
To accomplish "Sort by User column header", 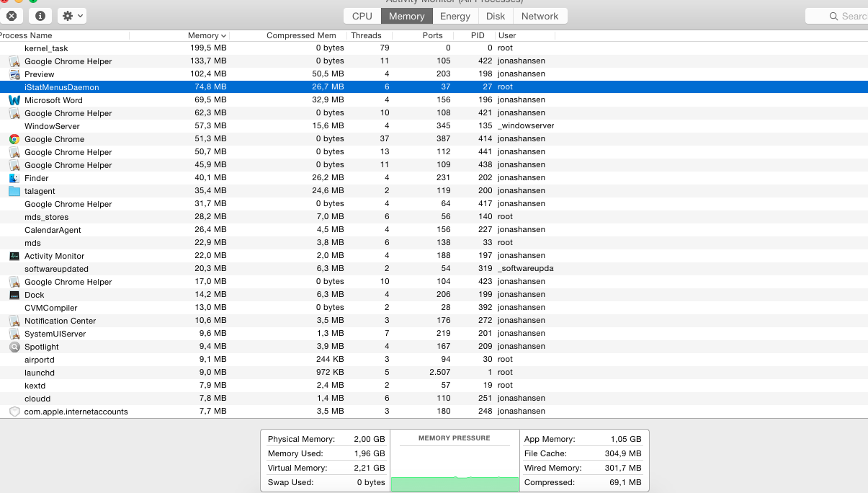I will click(524, 35).
